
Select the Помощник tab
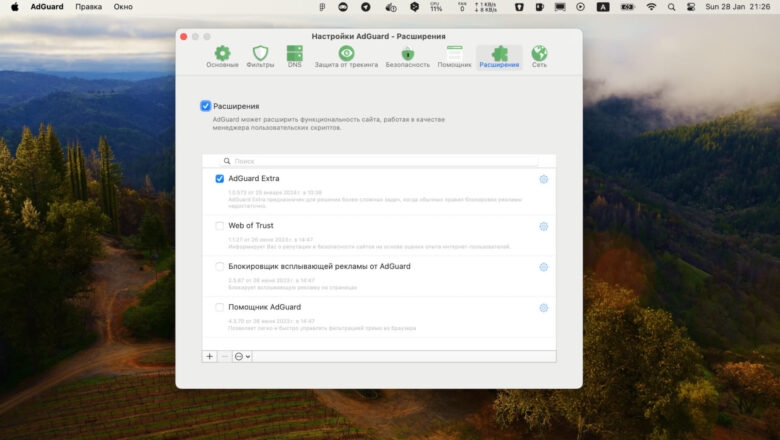coord(454,57)
